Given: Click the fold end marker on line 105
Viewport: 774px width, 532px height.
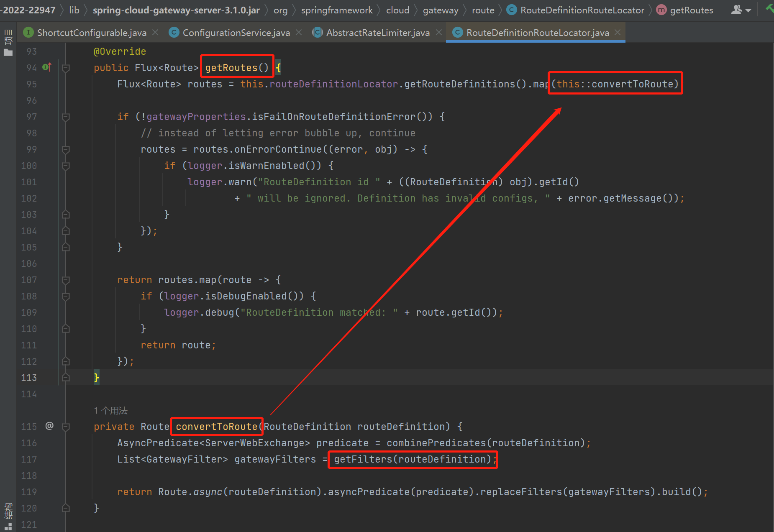Looking at the screenshot, I should 66,247.
